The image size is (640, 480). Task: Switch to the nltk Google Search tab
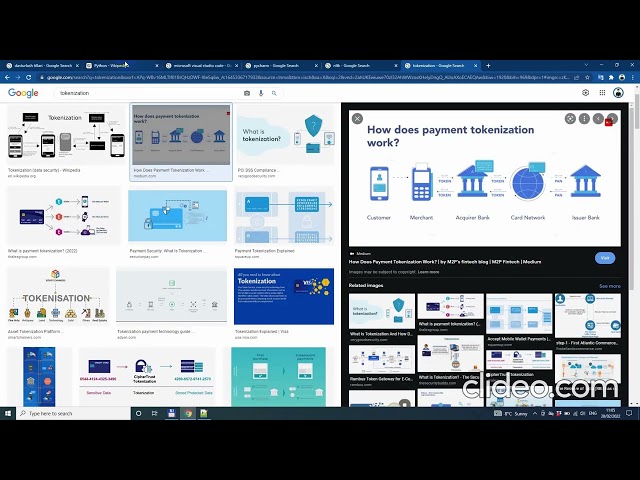(360, 65)
